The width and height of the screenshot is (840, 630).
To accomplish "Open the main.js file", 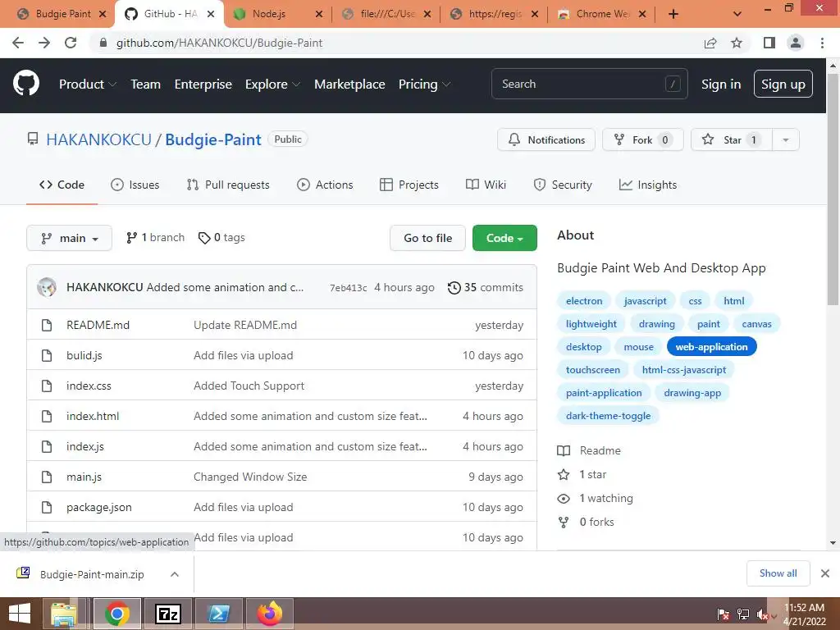I will [84, 477].
